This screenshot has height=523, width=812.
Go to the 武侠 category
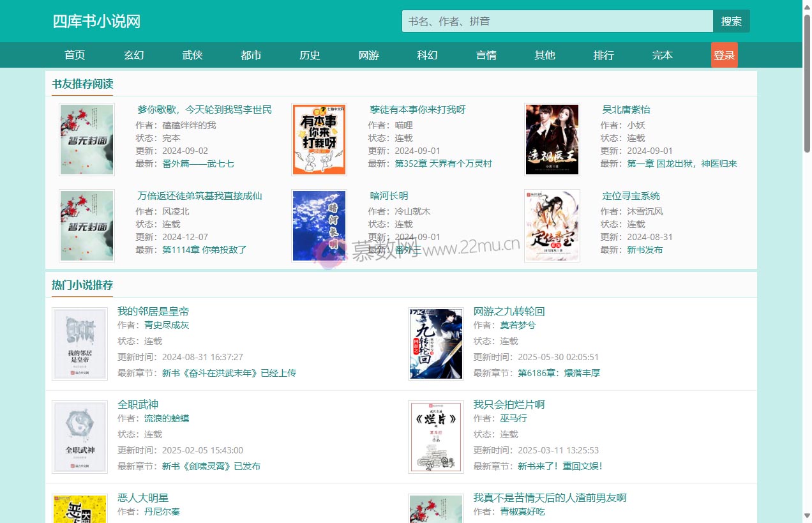(192, 55)
